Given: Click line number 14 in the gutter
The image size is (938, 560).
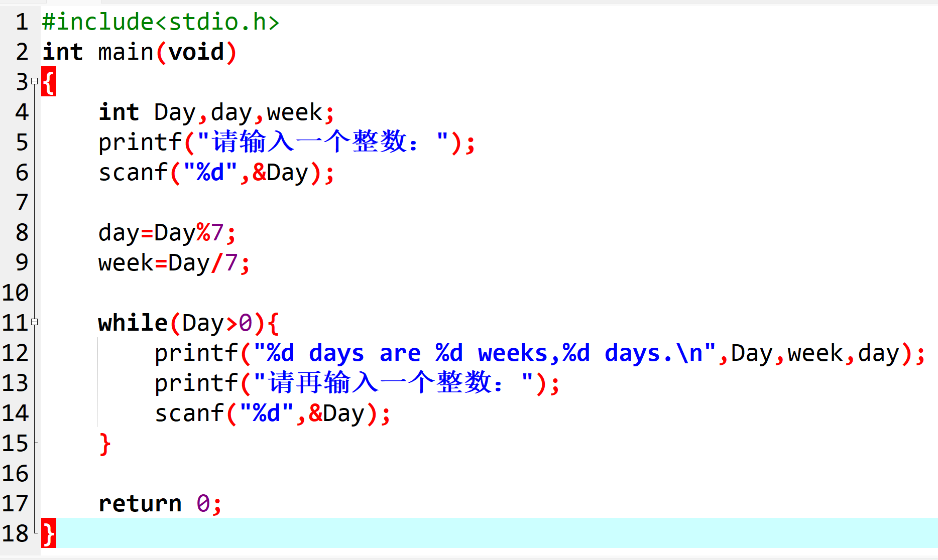Looking at the screenshot, I should [15, 413].
